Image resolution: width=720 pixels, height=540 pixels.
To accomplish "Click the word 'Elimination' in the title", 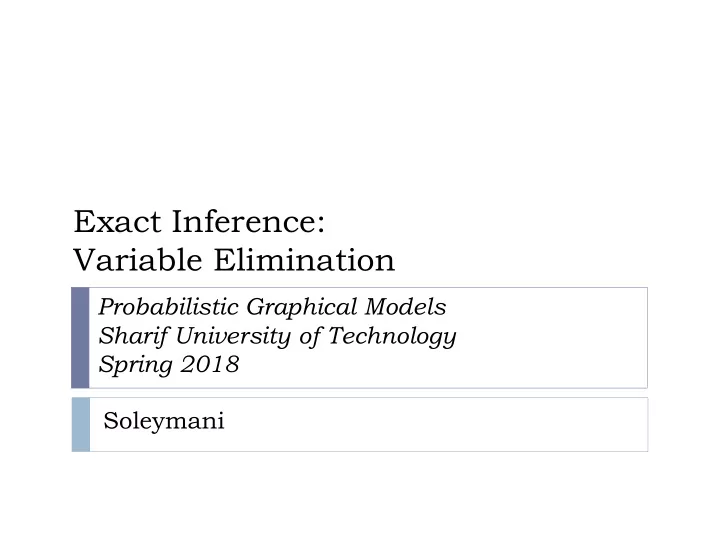I will (x=304, y=260).
